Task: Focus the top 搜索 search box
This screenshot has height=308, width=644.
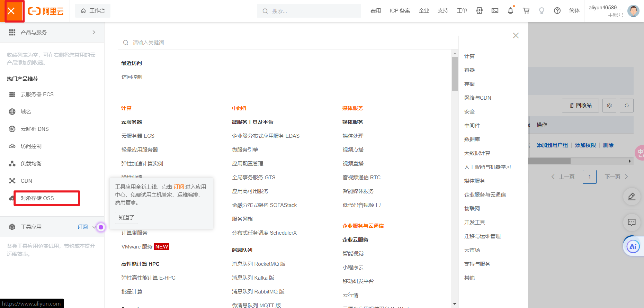Action: pos(309,11)
